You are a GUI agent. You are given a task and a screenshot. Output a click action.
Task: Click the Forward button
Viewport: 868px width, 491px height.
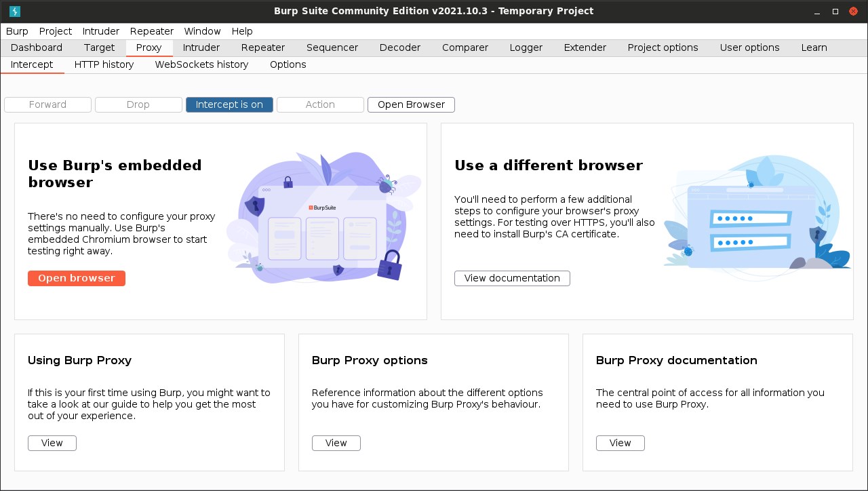47,104
